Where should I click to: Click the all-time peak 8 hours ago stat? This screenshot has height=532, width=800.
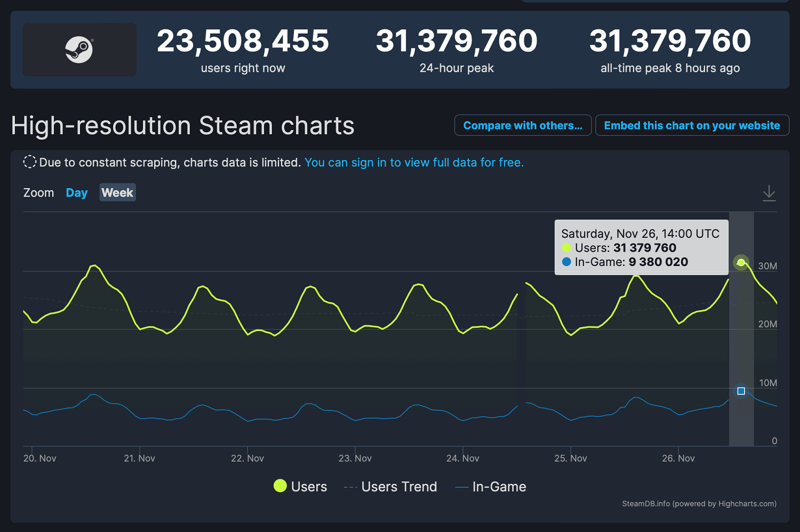[x=670, y=68]
